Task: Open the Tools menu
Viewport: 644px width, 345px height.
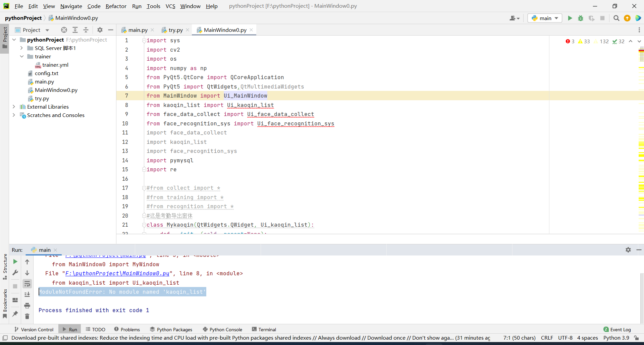Action: coord(153,6)
